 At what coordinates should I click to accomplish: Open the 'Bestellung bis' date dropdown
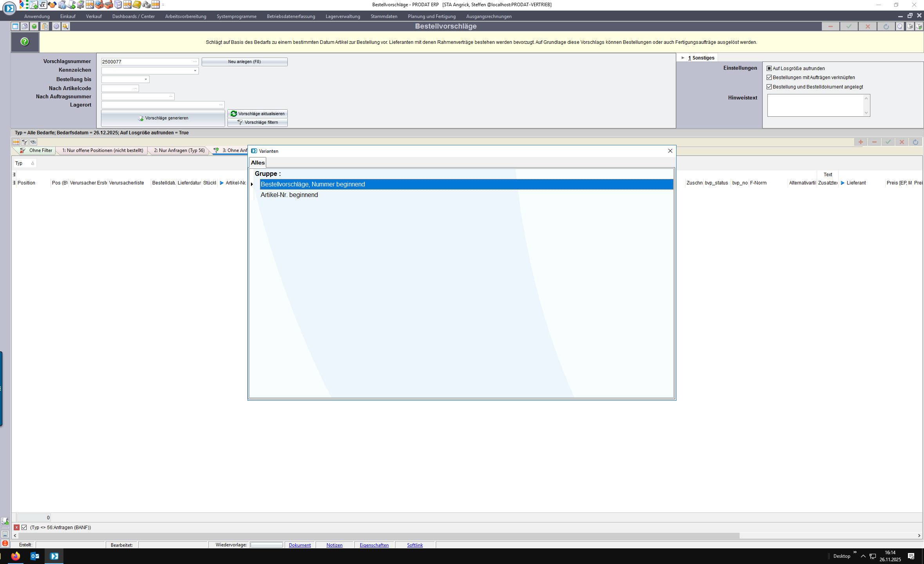146,80
